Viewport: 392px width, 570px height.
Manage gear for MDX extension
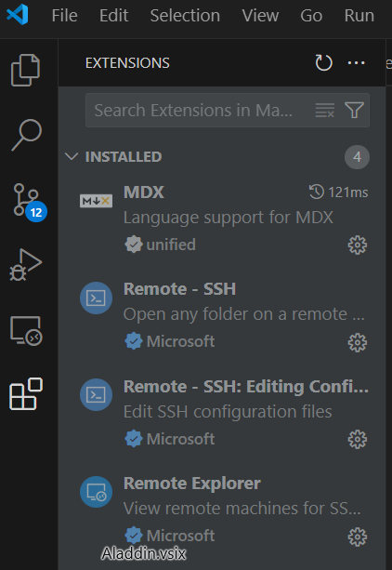358,245
